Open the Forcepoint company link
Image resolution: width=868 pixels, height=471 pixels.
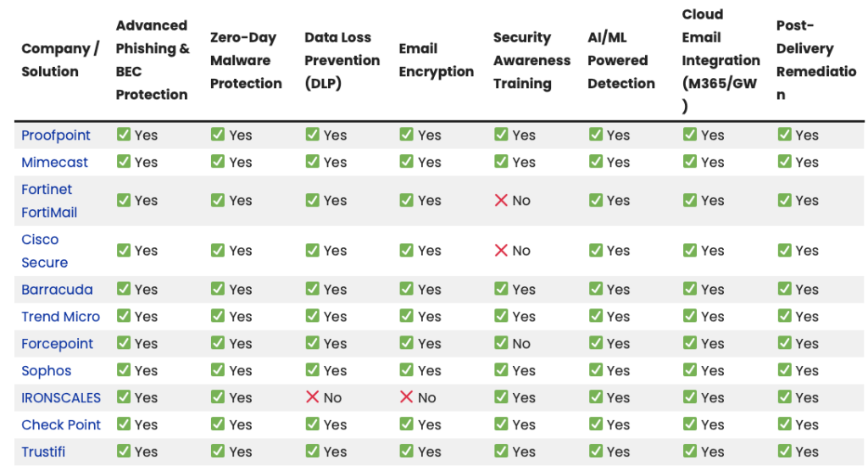[x=57, y=344]
